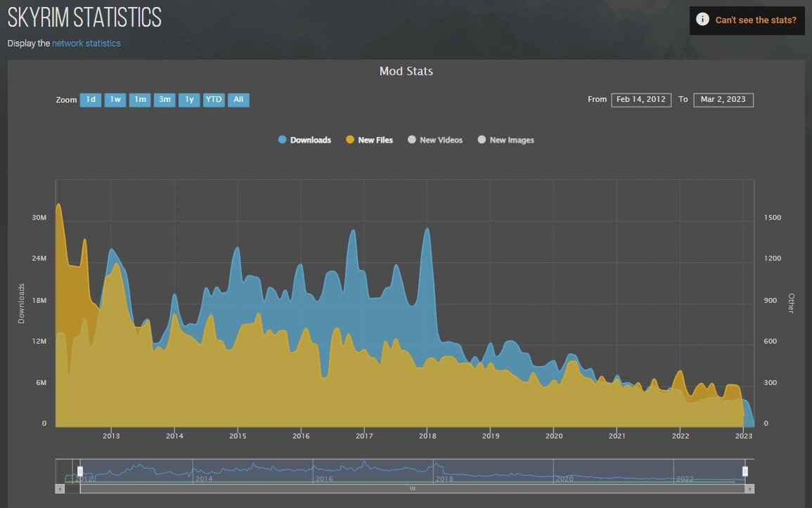Select the left resize handle on the range navigator
812x508 pixels.
point(79,469)
